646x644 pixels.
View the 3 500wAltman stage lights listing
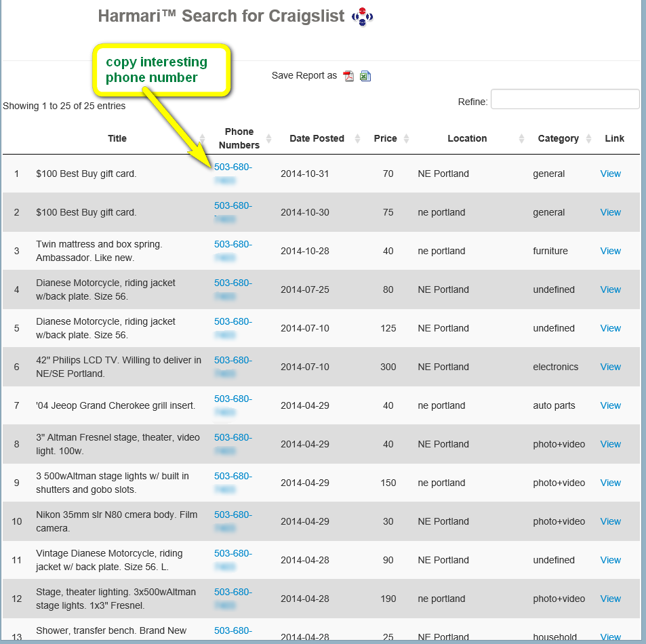click(x=610, y=483)
